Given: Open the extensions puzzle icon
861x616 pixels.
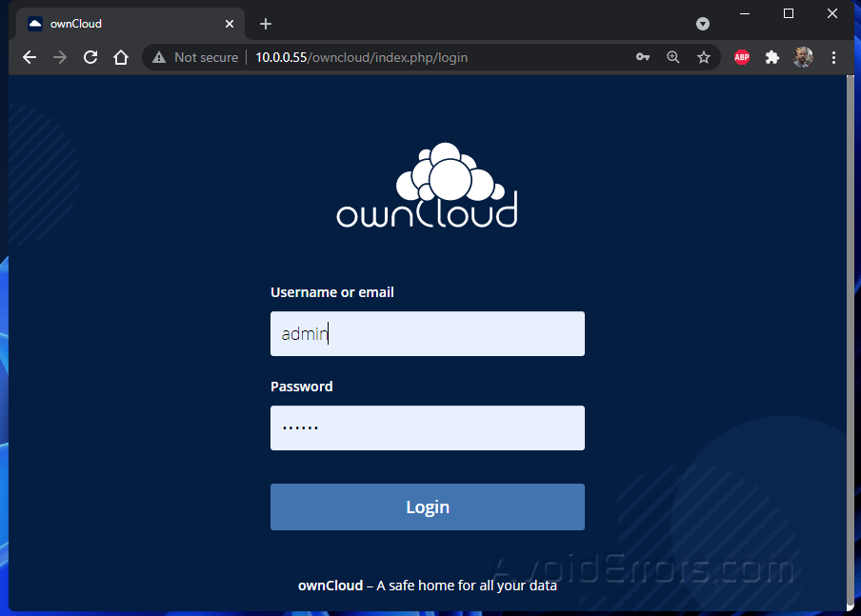Looking at the screenshot, I should click(772, 57).
